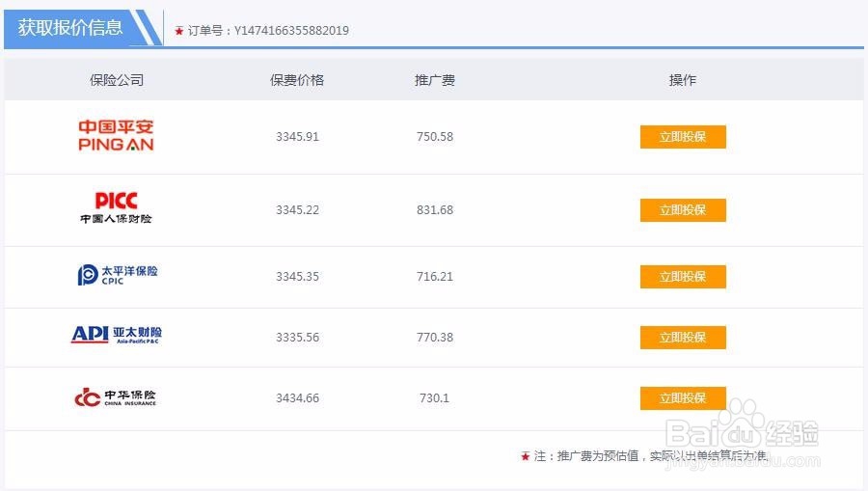
Task: Click the premium value 3345.91
Action: click(297, 137)
